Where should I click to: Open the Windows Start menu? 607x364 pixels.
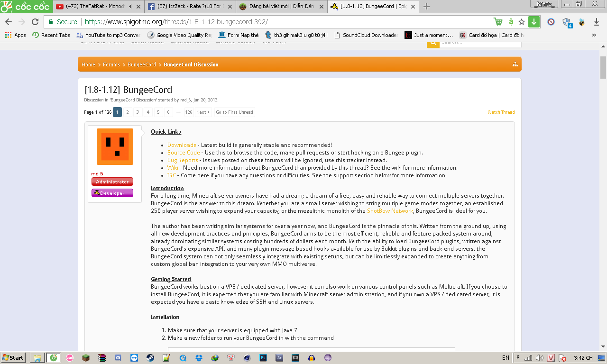click(x=13, y=358)
